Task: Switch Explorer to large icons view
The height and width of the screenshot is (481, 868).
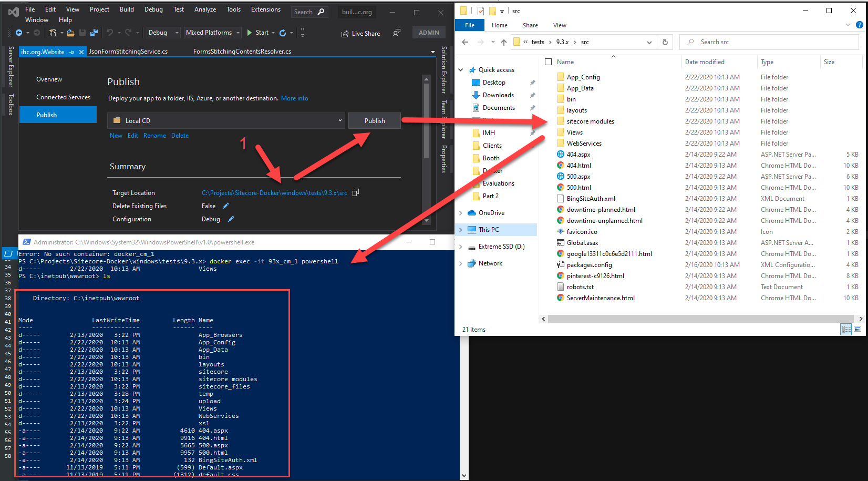Action: pyautogui.click(x=857, y=329)
